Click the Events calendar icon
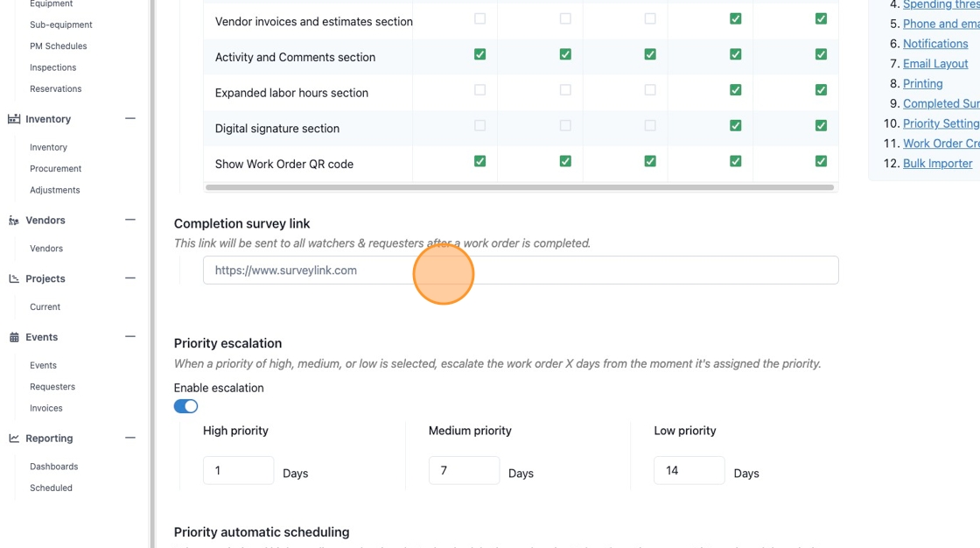Image resolution: width=980 pixels, height=548 pixels. (x=14, y=337)
